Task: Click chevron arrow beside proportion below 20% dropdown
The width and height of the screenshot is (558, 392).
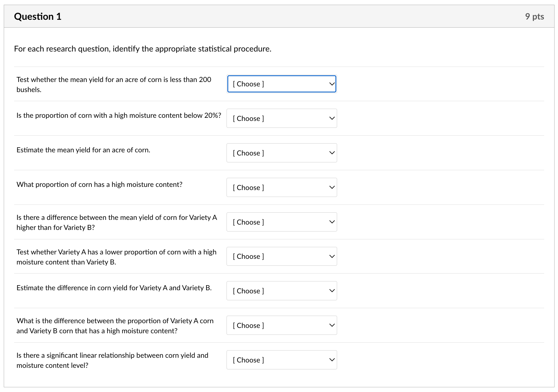Action: tap(332, 118)
